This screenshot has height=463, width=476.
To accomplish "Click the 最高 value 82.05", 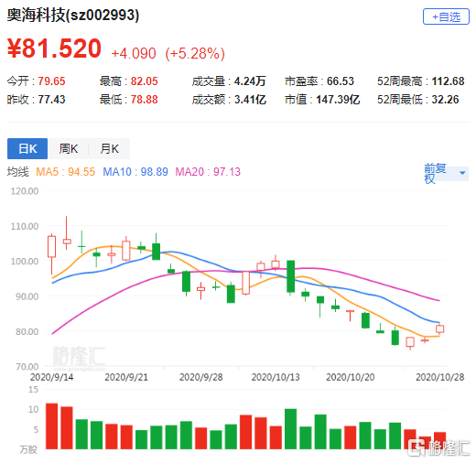I will coord(144,81).
